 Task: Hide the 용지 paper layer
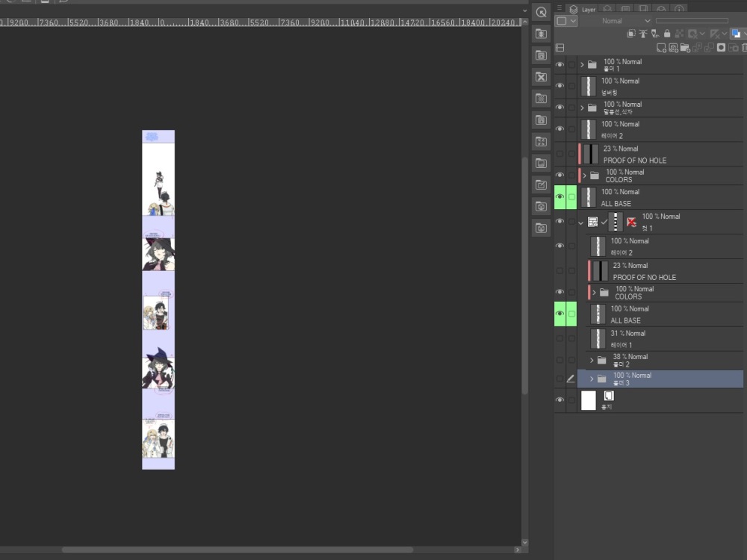(x=560, y=400)
